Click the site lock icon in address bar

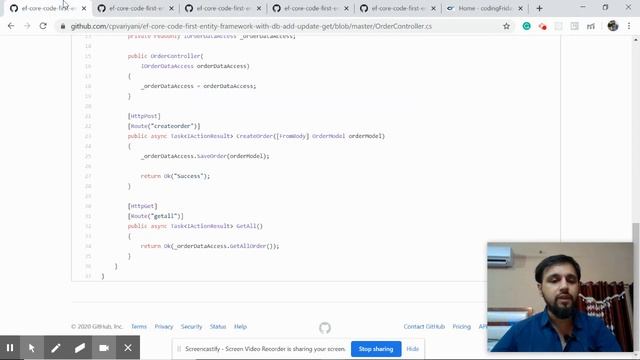pos(62,26)
